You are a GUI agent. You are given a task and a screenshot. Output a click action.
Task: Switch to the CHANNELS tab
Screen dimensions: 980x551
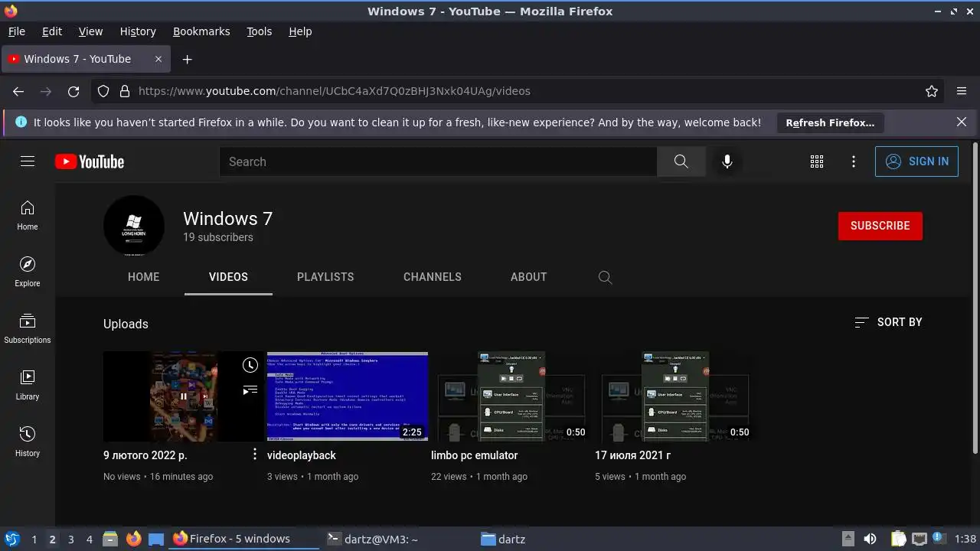pyautogui.click(x=433, y=277)
